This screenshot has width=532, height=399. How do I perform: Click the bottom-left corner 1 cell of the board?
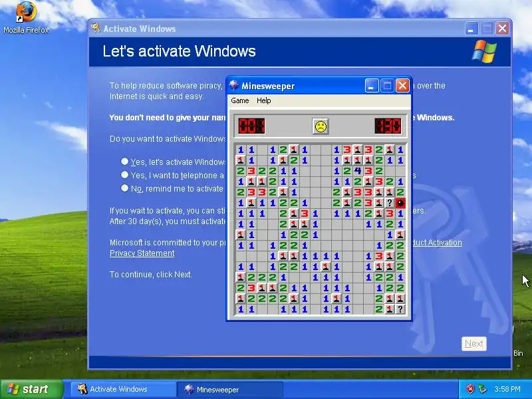[241, 309]
